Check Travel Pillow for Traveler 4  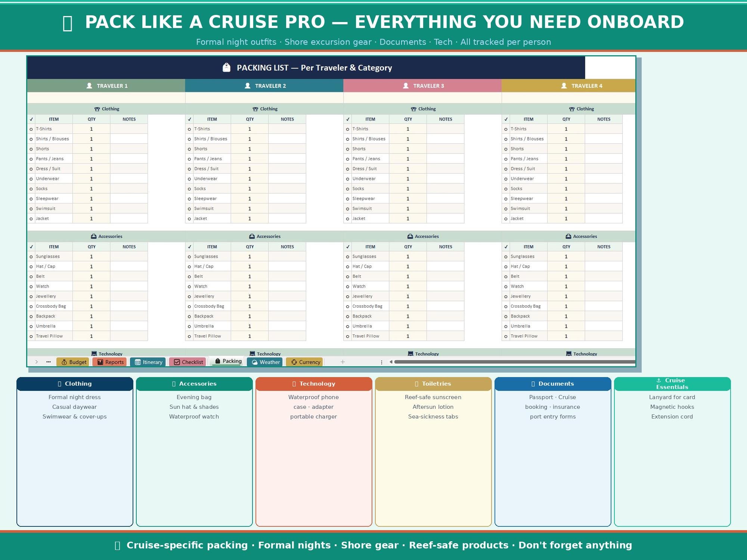click(x=506, y=336)
